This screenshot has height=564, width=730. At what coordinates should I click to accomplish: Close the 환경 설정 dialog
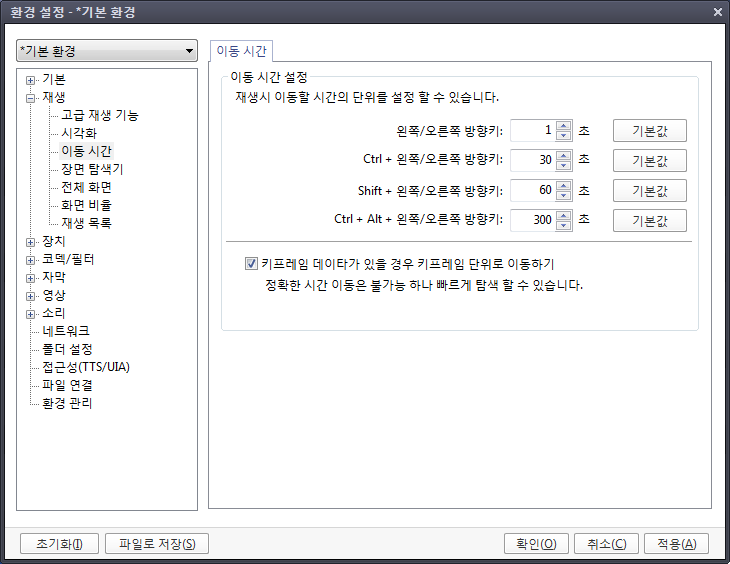(x=718, y=12)
